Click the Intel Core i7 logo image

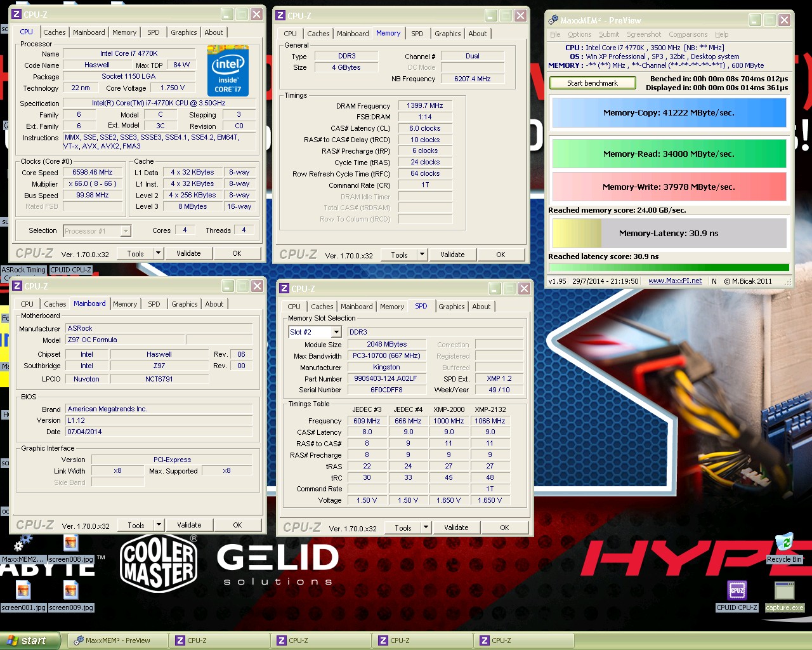(x=228, y=70)
